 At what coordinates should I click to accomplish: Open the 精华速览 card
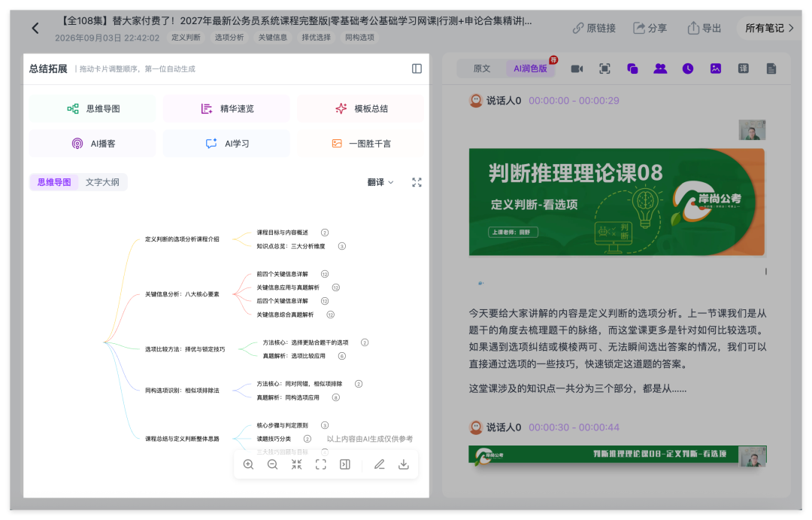click(226, 109)
